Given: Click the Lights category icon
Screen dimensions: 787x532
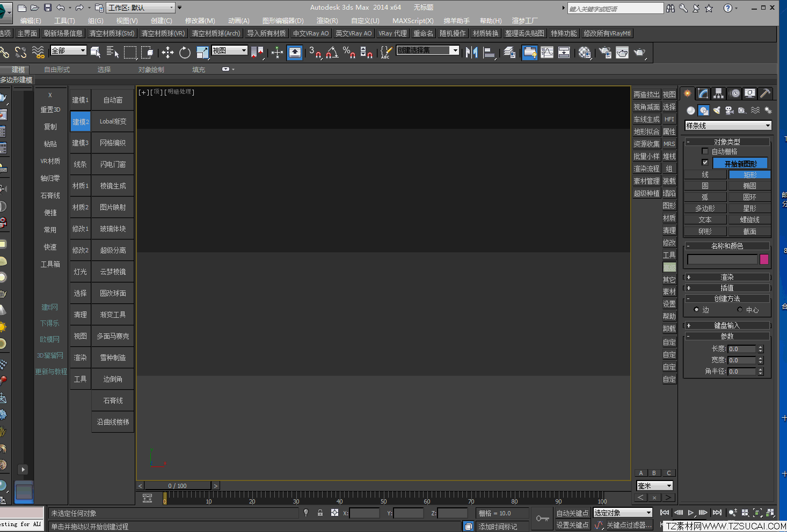Looking at the screenshot, I should tap(717, 111).
